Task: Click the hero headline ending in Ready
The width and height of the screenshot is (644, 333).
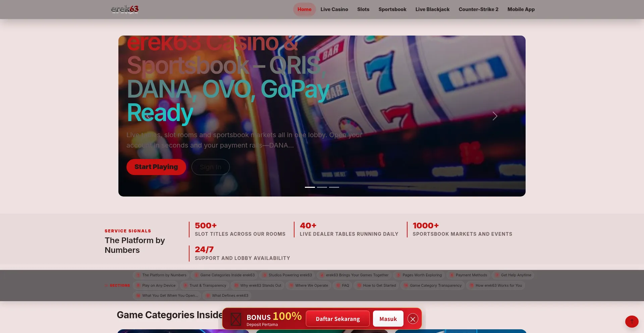Action: (x=228, y=80)
